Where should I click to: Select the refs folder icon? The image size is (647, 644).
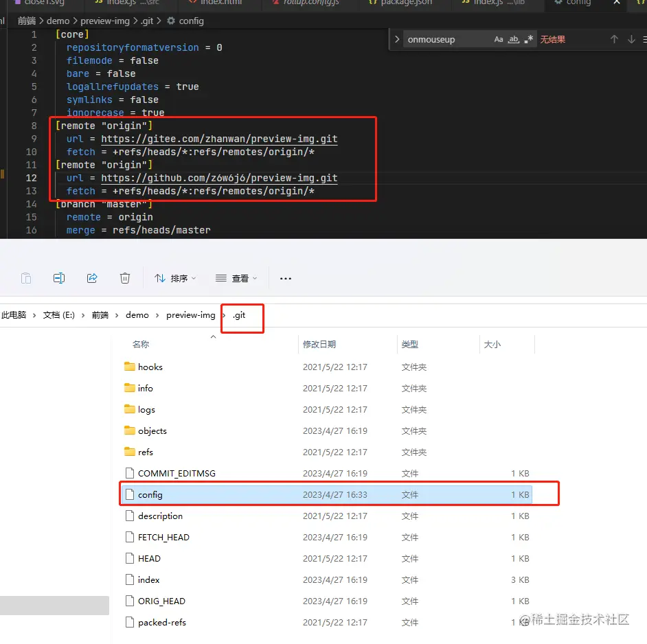click(130, 452)
